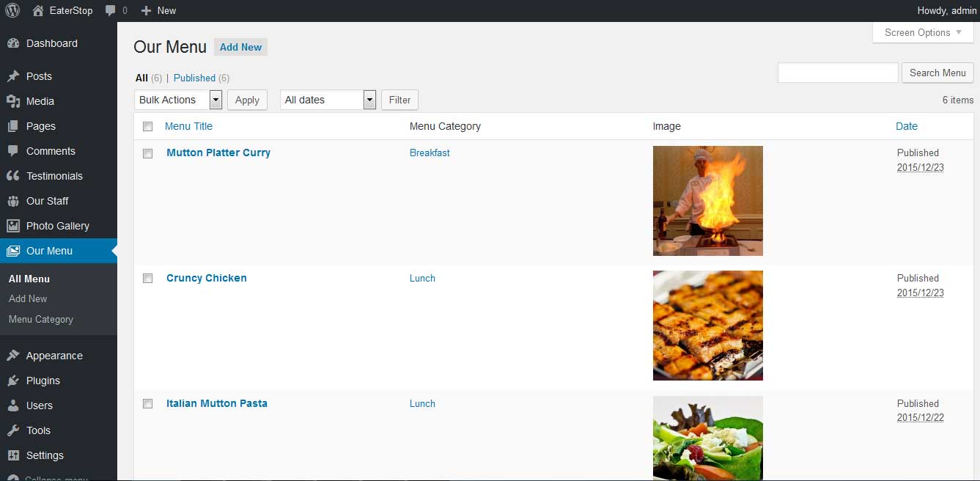Sort by the Menu Title column
Image resolution: width=980 pixels, height=481 pixels.
click(188, 126)
